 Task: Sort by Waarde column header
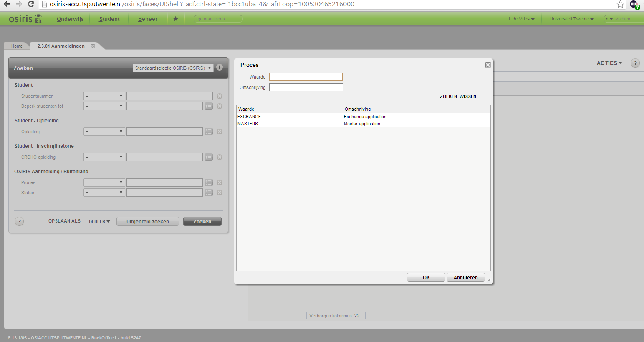click(290, 109)
